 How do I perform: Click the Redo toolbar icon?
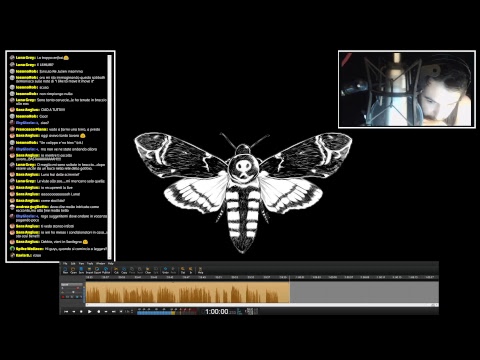(173, 270)
